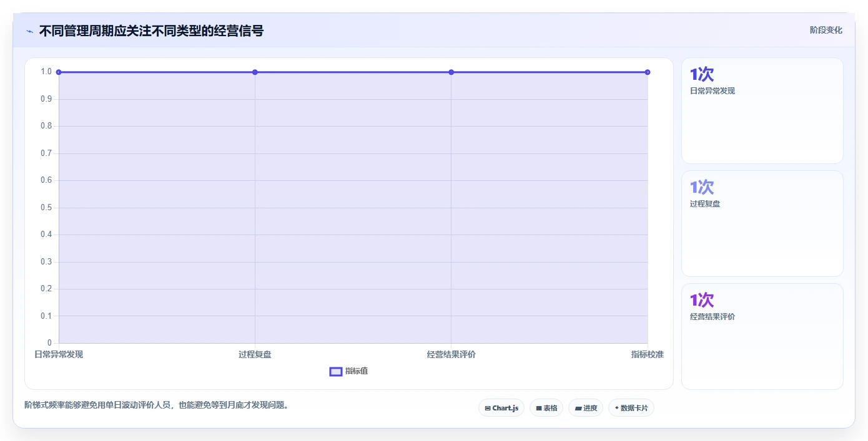Click the chart title 不同管理周期应关注不同类型的经营信号
Image resolution: width=868 pixels, height=441 pixels.
(151, 31)
